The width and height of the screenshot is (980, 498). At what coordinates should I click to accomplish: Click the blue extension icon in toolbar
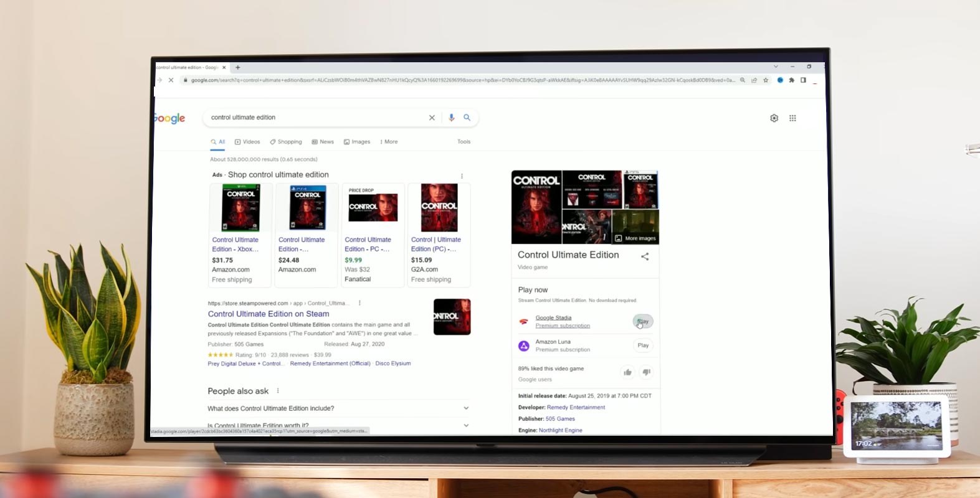(780, 80)
